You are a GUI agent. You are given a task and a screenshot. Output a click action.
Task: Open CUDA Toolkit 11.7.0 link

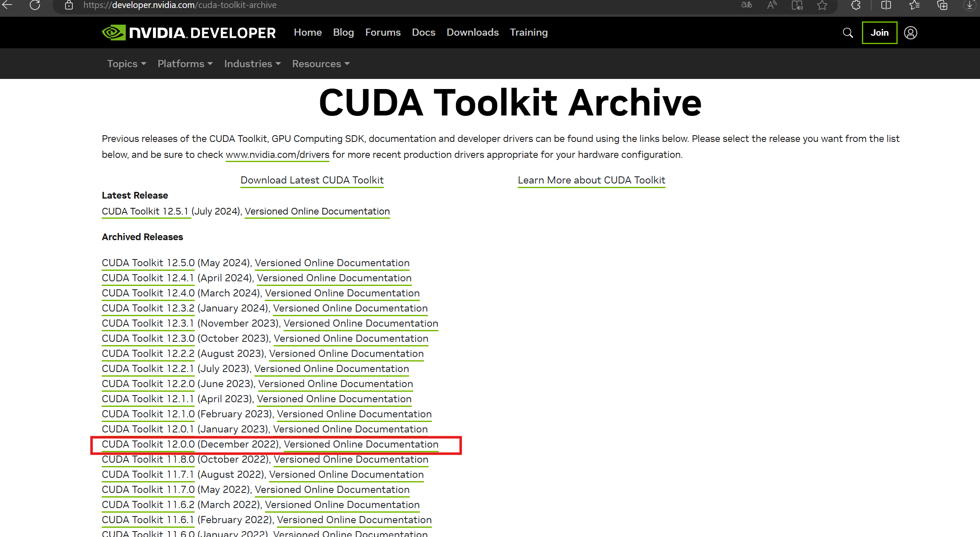coord(148,490)
